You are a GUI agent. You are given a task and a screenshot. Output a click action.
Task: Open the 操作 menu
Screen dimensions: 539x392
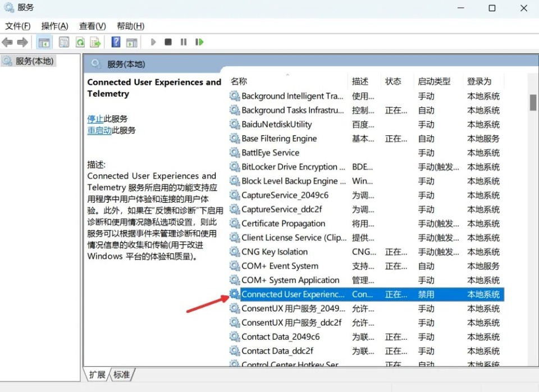click(x=54, y=25)
